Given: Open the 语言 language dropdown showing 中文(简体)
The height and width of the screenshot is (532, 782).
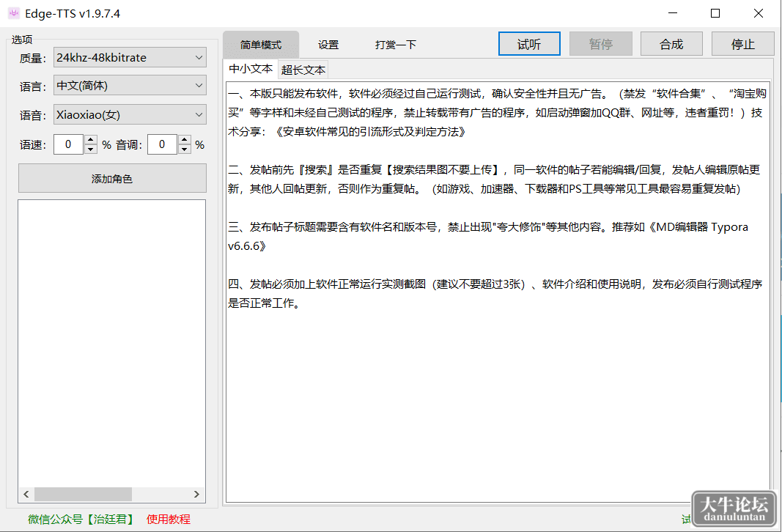Looking at the screenshot, I should pos(130,86).
